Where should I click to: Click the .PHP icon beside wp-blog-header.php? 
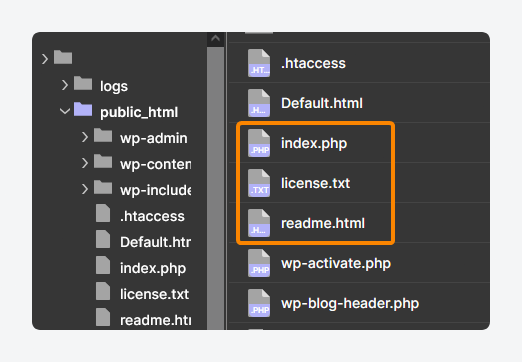click(x=259, y=303)
